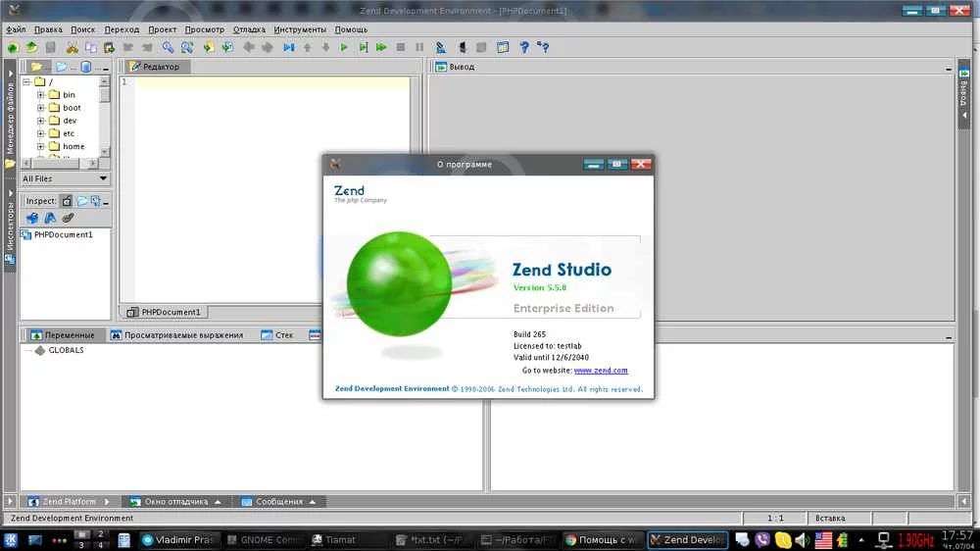Open the GNOME Commander taskbar window
Image resolution: width=980 pixels, height=551 pixels.
[263, 540]
